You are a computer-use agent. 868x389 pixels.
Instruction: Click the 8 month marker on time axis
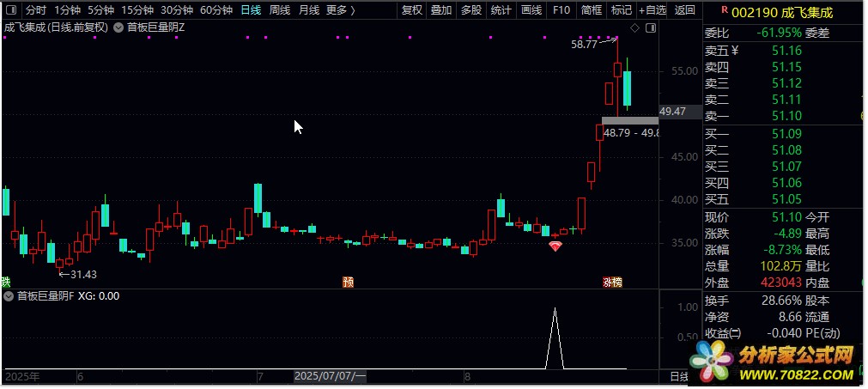pyautogui.click(x=467, y=377)
